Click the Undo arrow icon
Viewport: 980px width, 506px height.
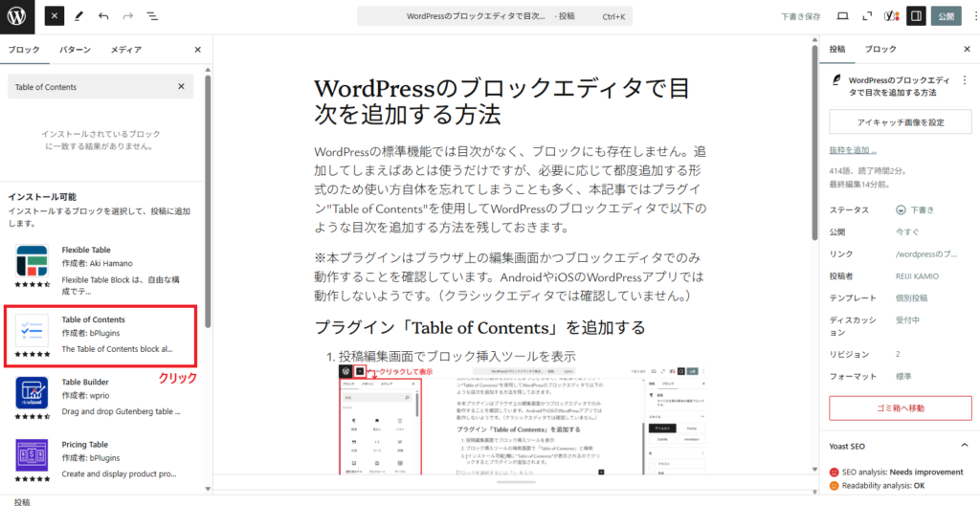(103, 16)
